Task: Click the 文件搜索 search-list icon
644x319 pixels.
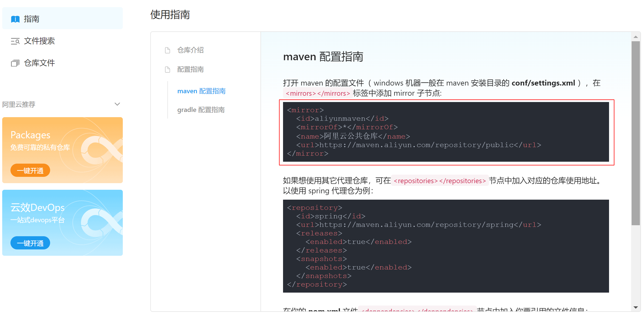Action: (x=15, y=41)
